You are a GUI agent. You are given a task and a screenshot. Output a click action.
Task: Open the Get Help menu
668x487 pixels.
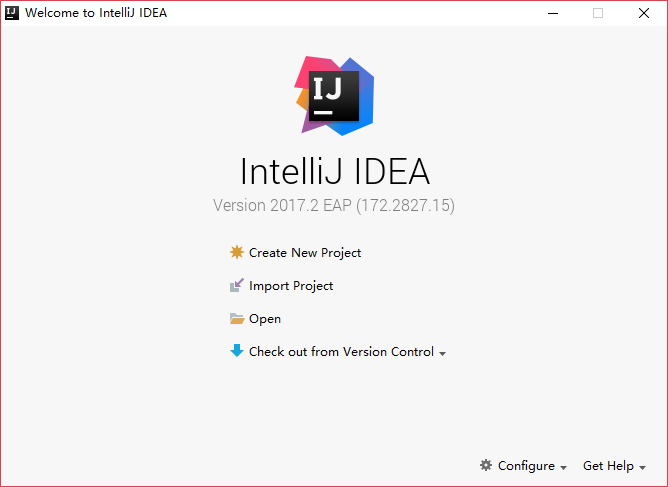coord(608,466)
